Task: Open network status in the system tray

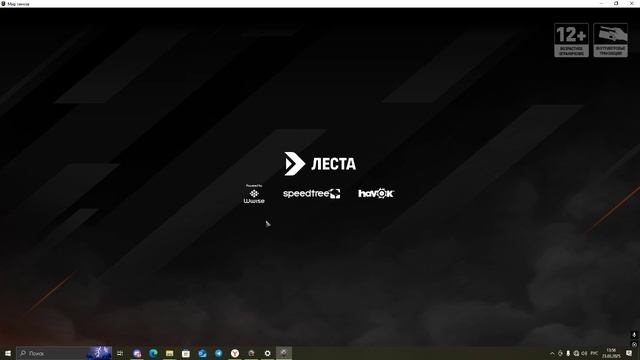Action: (x=576, y=353)
